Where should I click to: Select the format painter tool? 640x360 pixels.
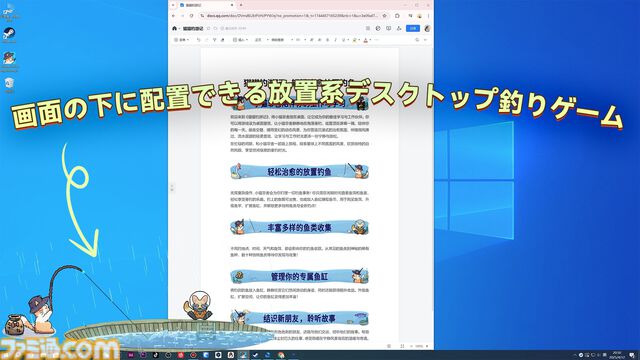tap(215, 40)
